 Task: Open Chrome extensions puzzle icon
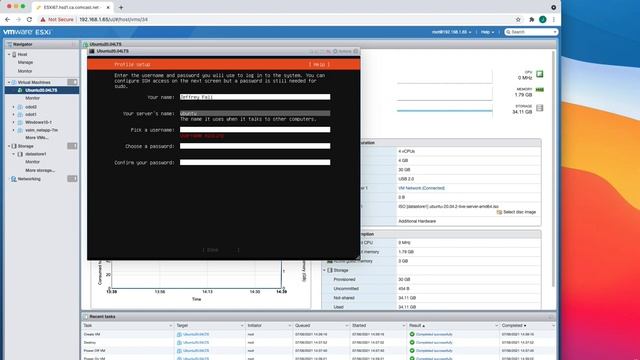[531, 19]
